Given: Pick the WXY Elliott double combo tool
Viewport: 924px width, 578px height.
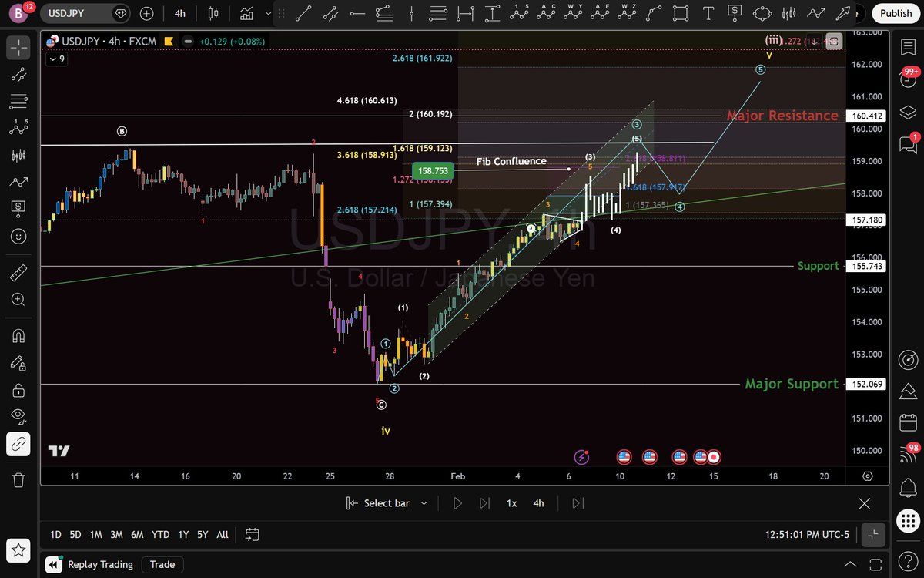Looking at the screenshot, I should tap(574, 13).
